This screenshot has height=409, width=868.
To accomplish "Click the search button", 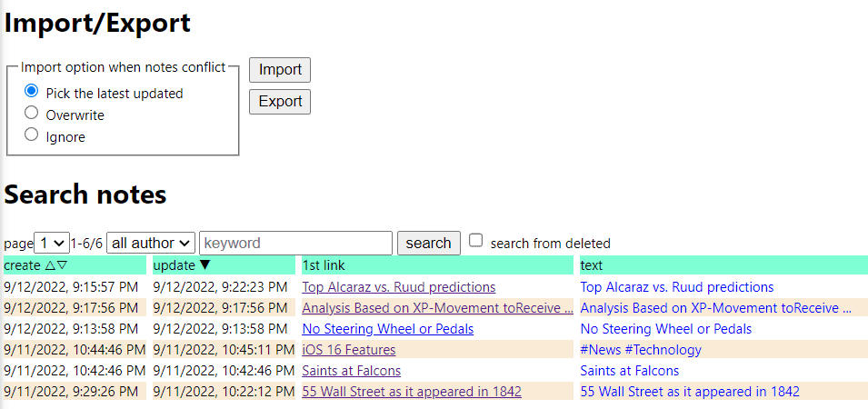I will [428, 243].
